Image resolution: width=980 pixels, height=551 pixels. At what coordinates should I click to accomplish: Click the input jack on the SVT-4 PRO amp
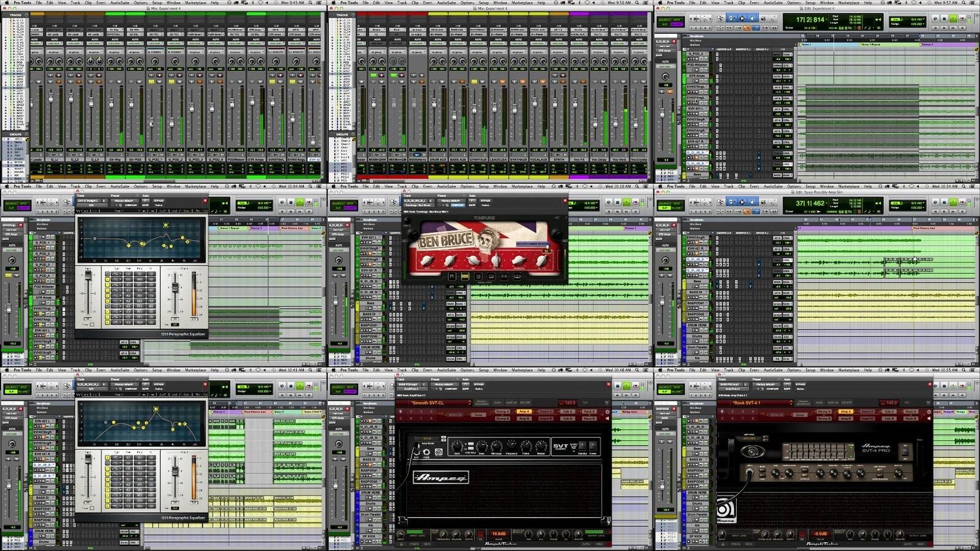coord(750,472)
